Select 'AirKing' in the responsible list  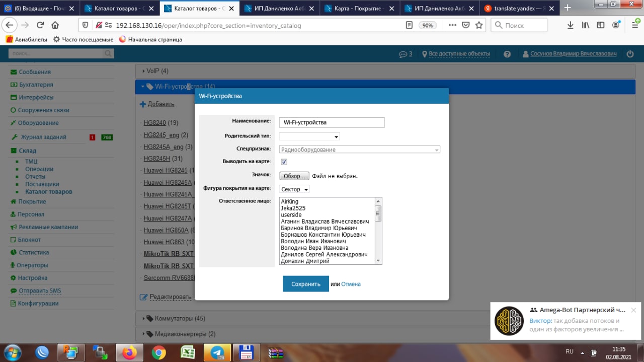tap(289, 201)
